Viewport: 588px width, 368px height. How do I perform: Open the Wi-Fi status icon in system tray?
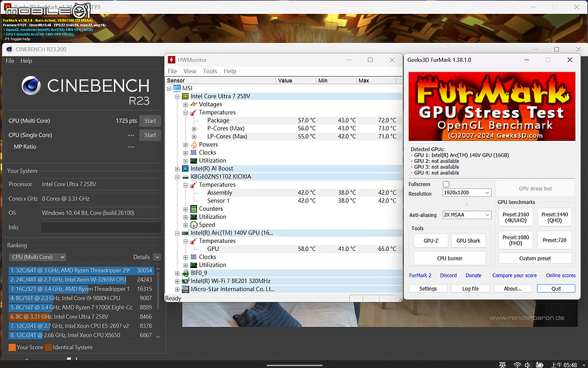(517, 365)
